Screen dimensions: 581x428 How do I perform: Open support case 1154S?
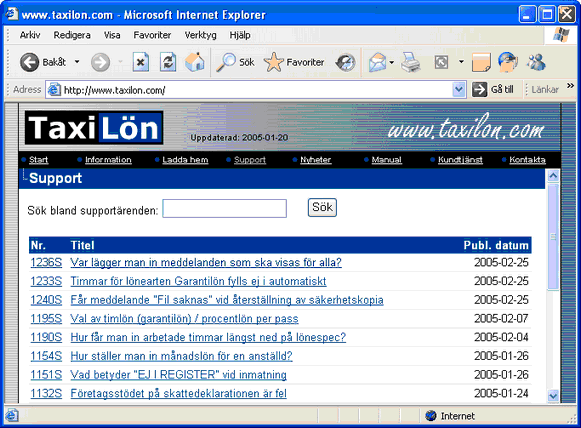46,356
